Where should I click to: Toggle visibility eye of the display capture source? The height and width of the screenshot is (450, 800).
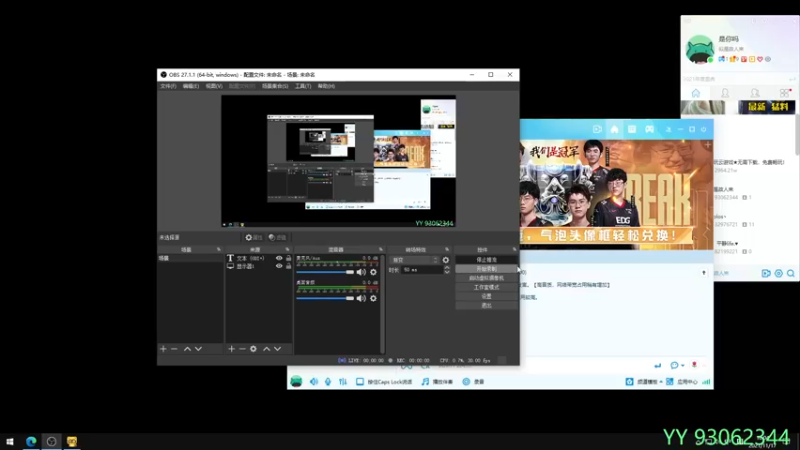279,266
